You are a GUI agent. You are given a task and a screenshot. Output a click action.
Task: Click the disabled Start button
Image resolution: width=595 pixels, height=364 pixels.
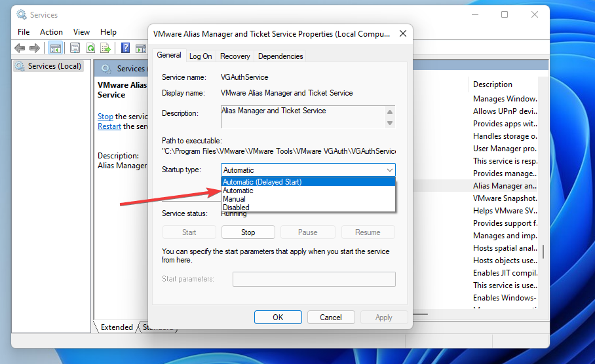click(189, 232)
